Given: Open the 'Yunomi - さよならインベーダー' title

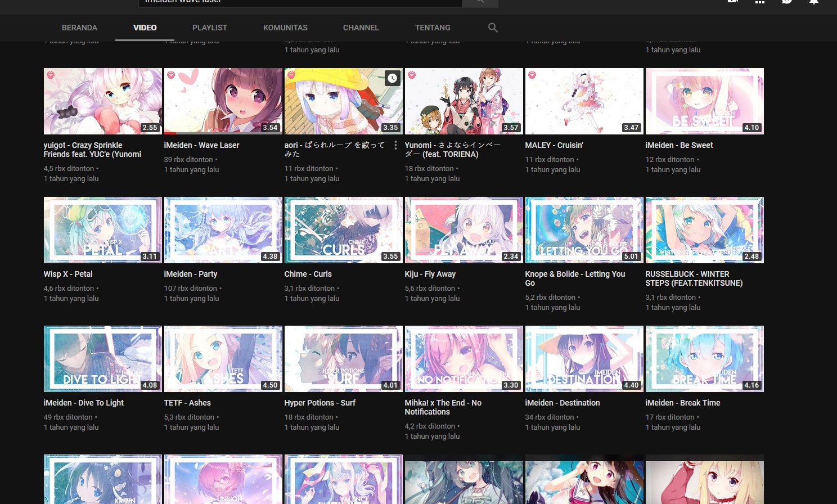Looking at the screenshot, I should point(453,150).
